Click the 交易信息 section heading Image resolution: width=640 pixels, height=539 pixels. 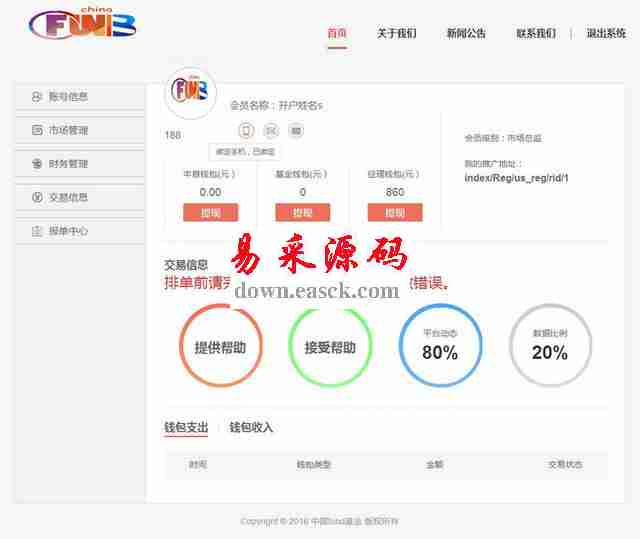(x=186, y=265)
